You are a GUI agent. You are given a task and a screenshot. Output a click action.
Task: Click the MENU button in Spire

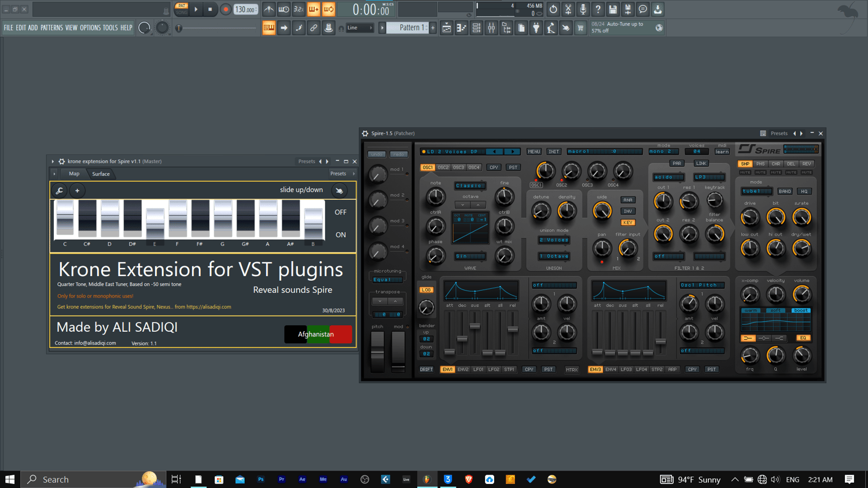(x=534, y=152)
